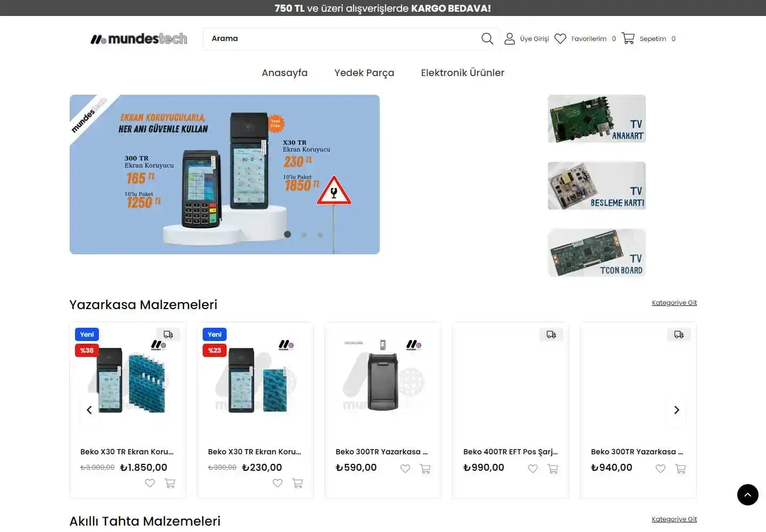Open the %23 discounted Beko X30 product image

tap(255, 380)
